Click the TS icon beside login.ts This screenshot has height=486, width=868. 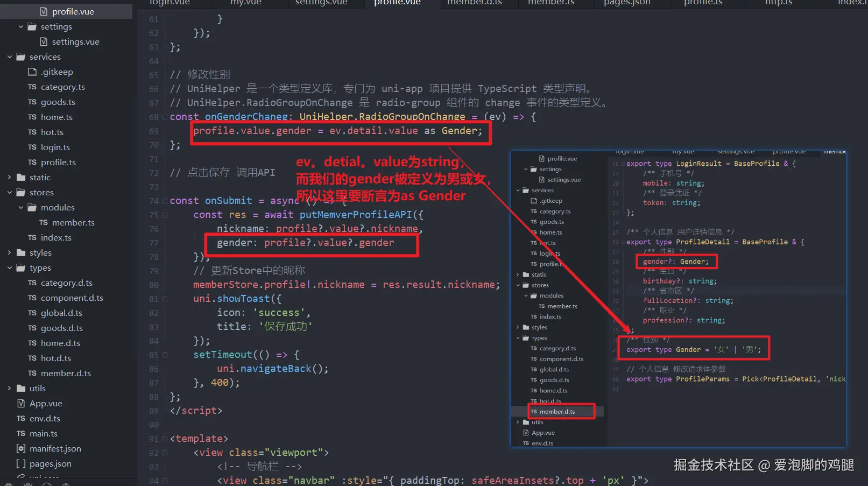click(x=32, y=147)
